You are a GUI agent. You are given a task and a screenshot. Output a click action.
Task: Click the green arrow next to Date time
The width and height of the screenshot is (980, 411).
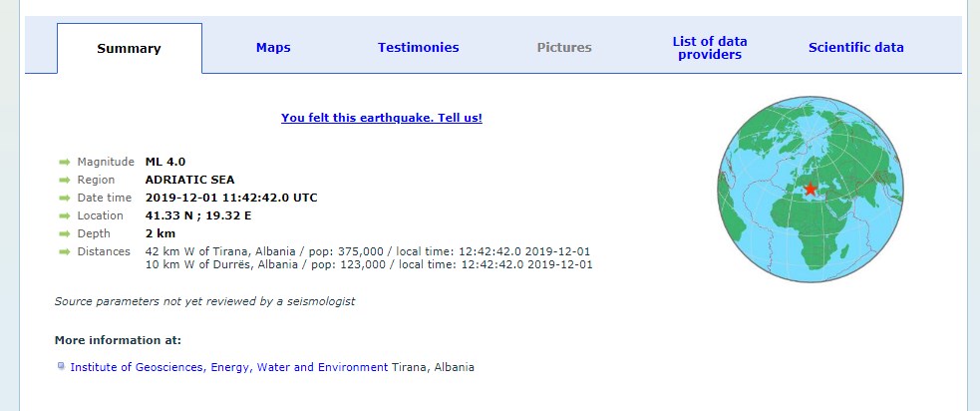pos(65,198)
